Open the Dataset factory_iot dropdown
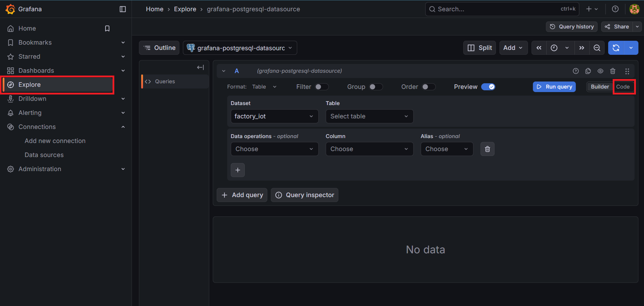This screenshot has height=306, width=644. 274,116
